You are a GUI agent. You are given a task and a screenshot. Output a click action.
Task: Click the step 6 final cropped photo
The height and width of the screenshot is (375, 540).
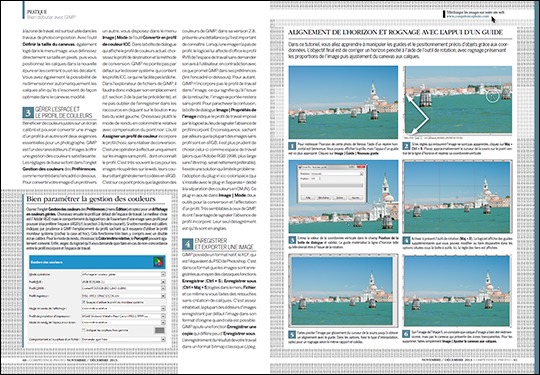(458, 291)
